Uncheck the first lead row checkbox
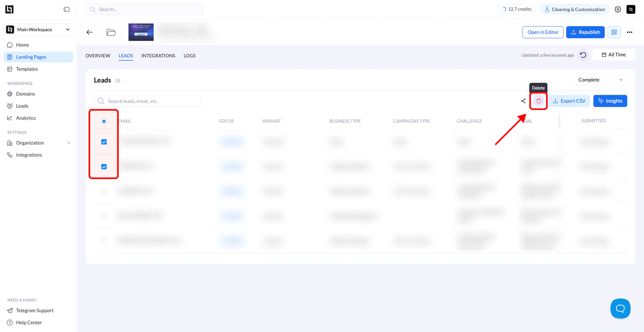644x332 pixels. click(104, 142)
